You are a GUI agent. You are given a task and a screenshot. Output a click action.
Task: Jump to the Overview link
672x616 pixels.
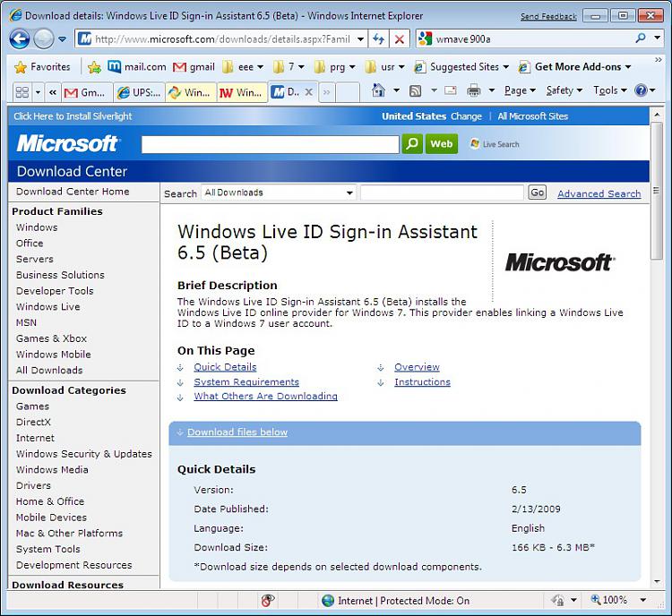coord(417,367)
